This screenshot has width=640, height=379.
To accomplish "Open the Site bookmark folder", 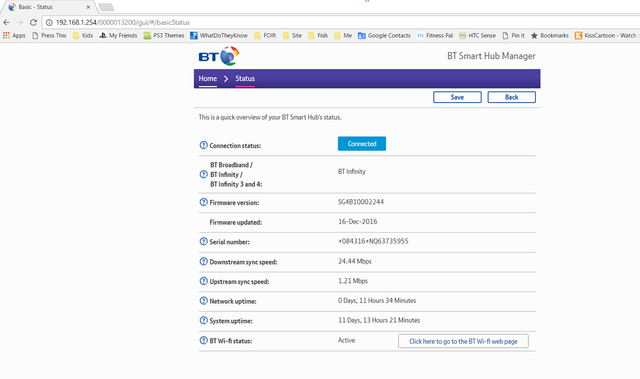I will click(x=292, y=35).
